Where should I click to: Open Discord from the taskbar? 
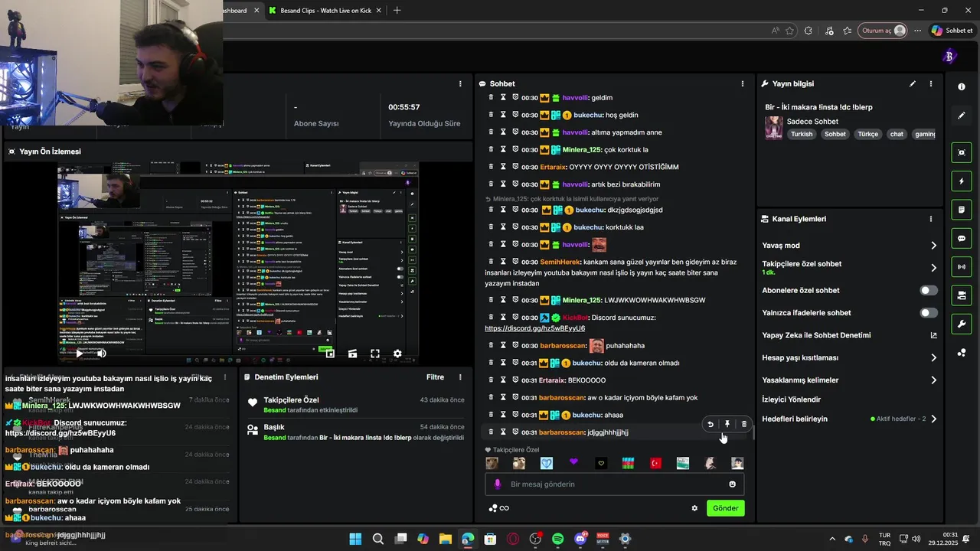(580, 539)
